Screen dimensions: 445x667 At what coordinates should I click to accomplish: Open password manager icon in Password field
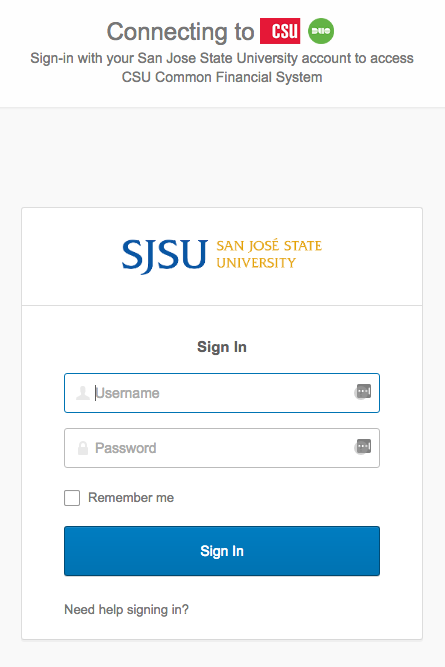[x=363, y=447]
